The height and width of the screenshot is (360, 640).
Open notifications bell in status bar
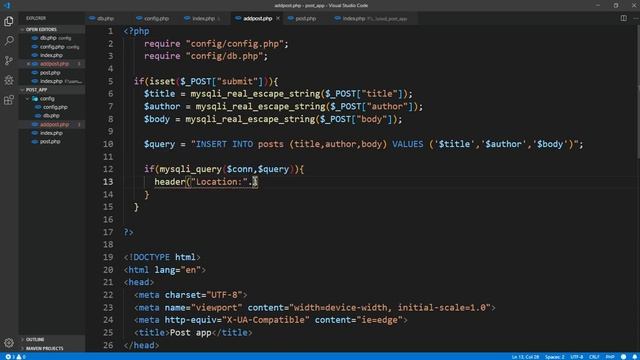point(635,357)
